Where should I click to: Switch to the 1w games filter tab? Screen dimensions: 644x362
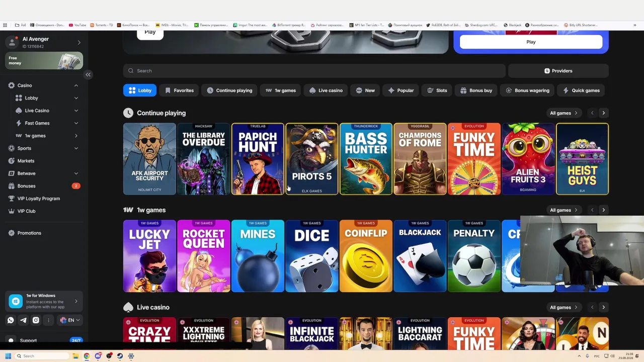(280, 90)
